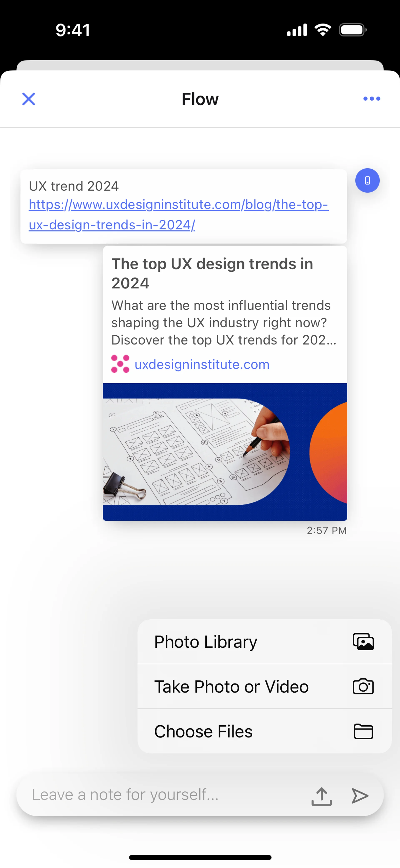Click the 'UX trend 2024' note text
400x868 pixels.
coord(74,186)
